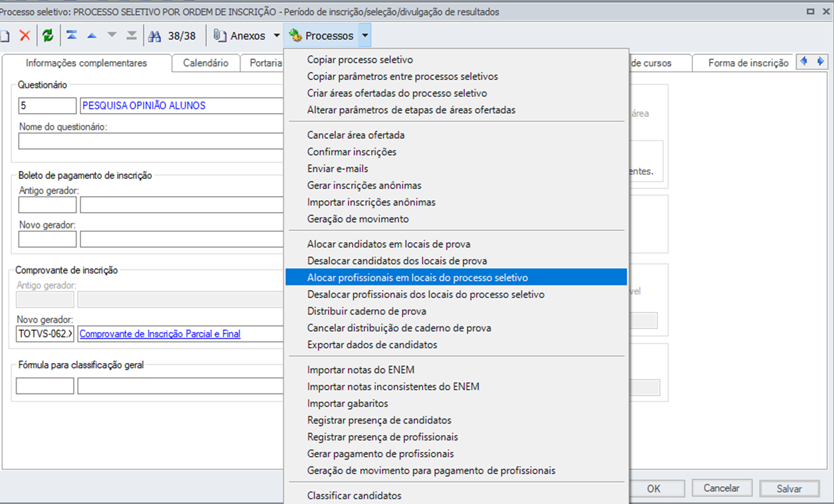This screenshot has width=834, height=504.
Task: Select Copiar parâmetros entre processos seletivos
Action: (x=456, y=76)
